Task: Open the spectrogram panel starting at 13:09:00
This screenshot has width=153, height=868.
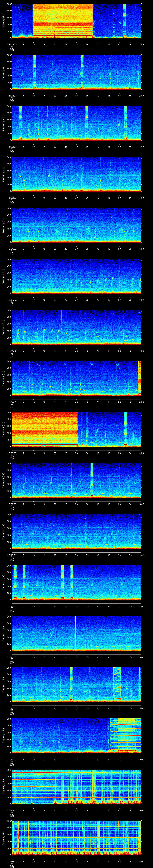Action: coord(77,480)
